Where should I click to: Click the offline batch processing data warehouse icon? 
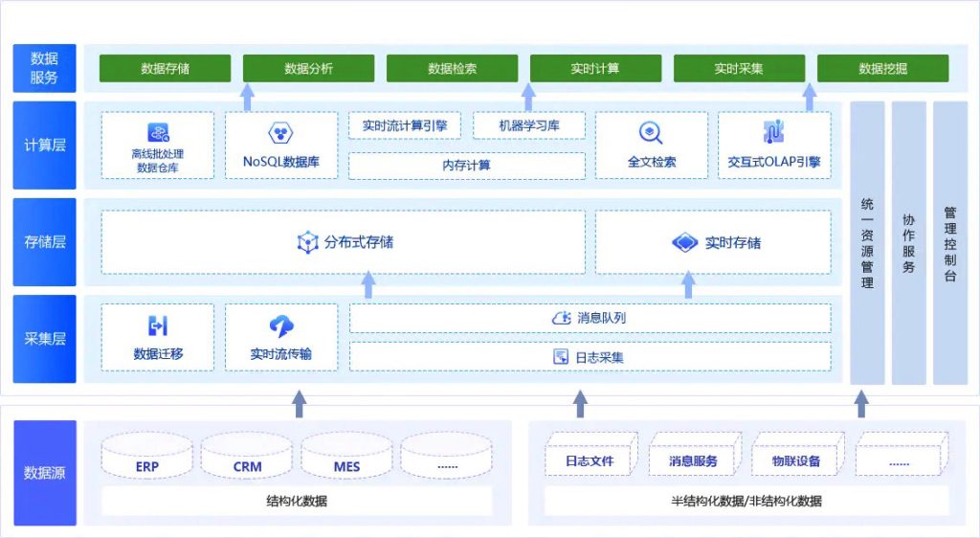[158, 133]
